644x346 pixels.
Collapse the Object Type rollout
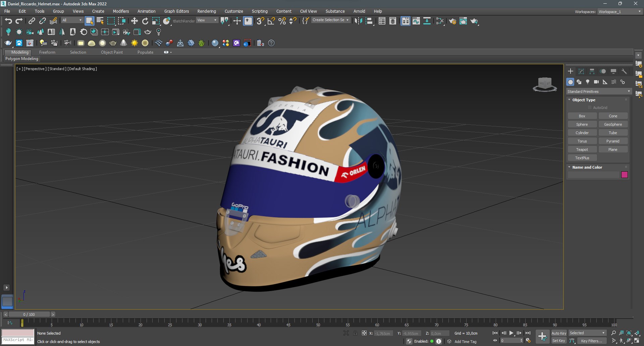(569, 100)
